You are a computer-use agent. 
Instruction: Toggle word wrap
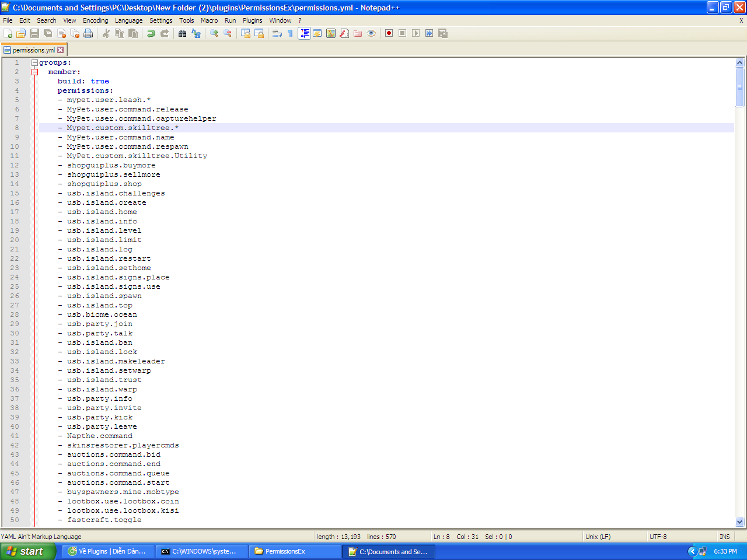point(277,33)
